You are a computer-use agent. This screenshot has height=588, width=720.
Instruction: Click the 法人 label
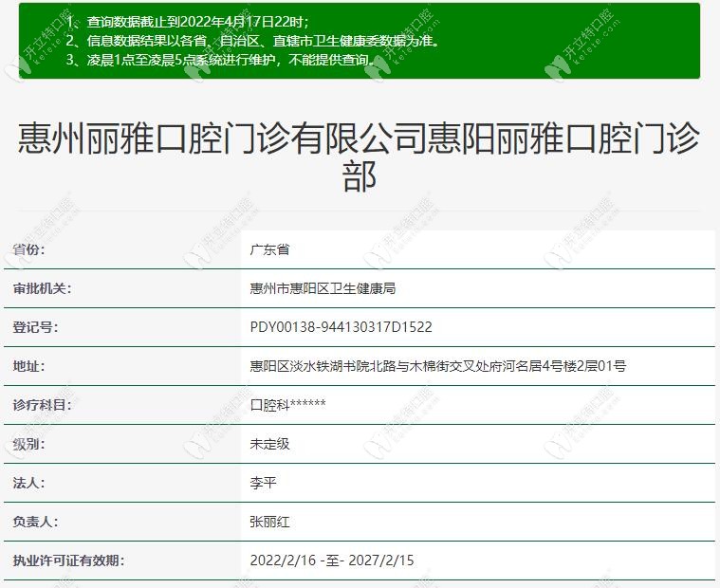coord(28,483)
